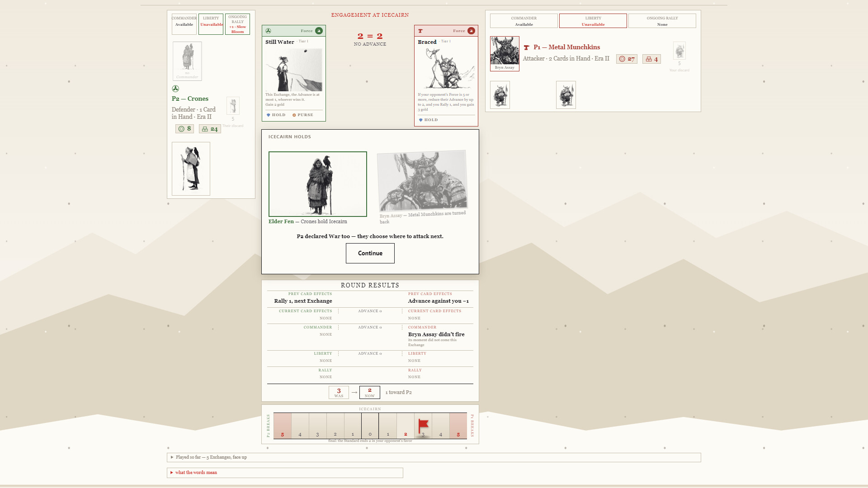Select P2 Commander Available box
868x488 pixels.
point(184,24)
